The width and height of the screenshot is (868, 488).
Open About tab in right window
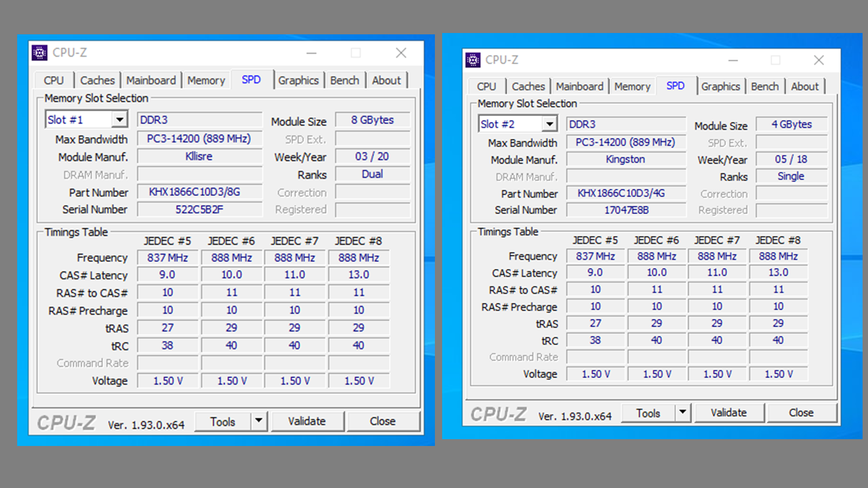[x=805, y=86]
